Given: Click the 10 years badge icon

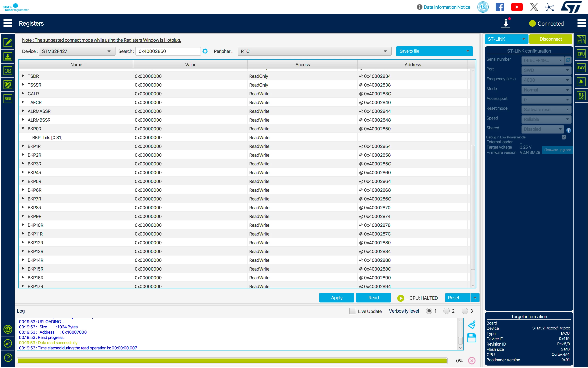Looking at the screenshot, I should (x=483, y=7).
